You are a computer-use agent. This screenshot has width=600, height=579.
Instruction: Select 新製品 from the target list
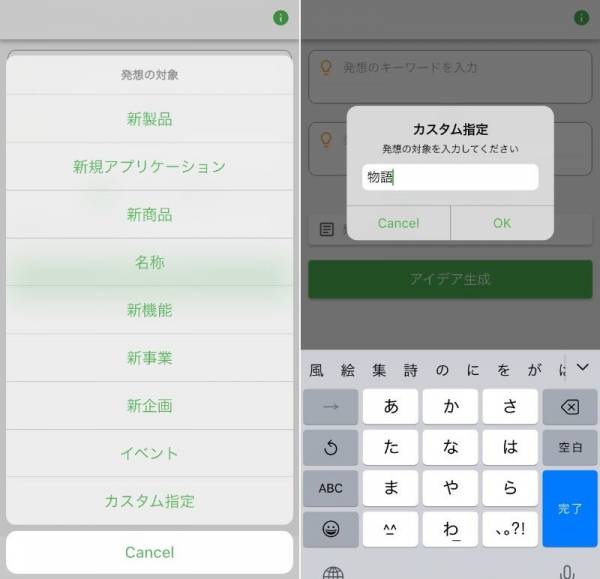click(149, 119)
